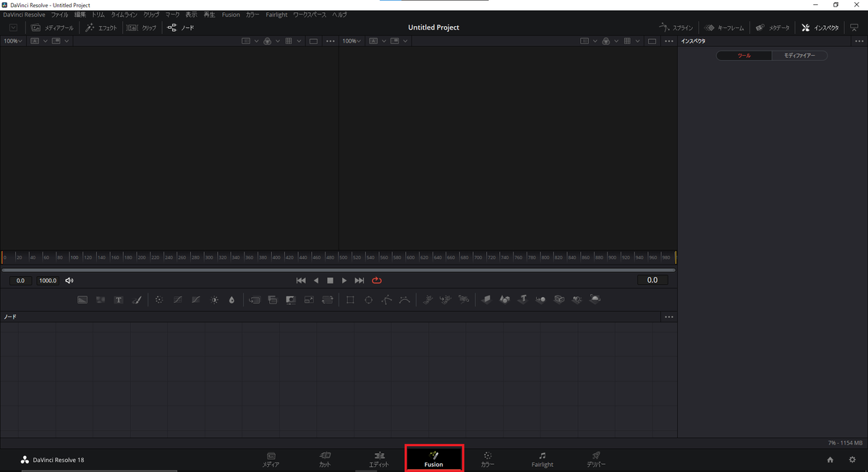
Task: Toggle the Inspector panel
Action: pos(820,27)
